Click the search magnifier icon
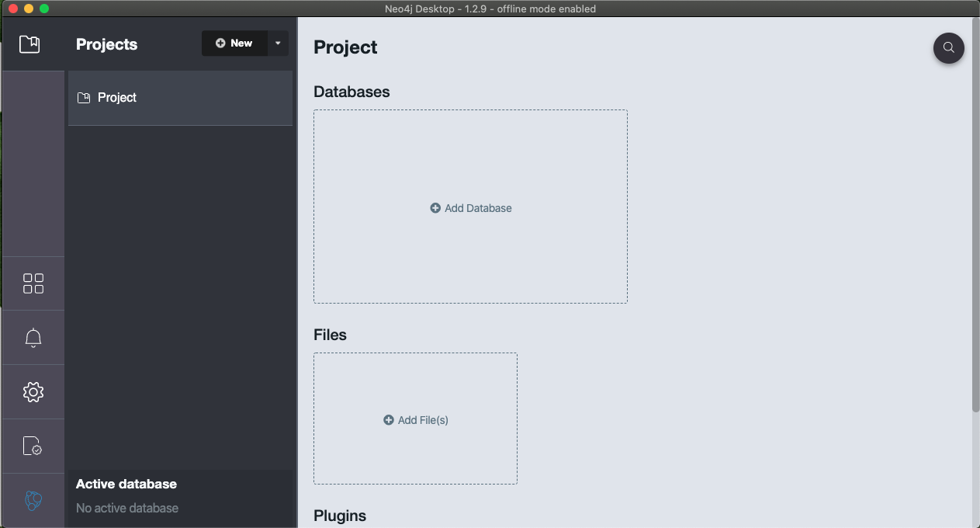This screenshot has width=980, height=528. pos(948,47)
